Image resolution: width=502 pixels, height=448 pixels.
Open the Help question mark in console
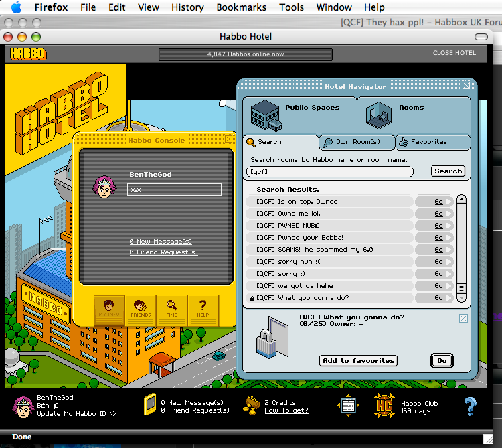click(x=203, y=309)
